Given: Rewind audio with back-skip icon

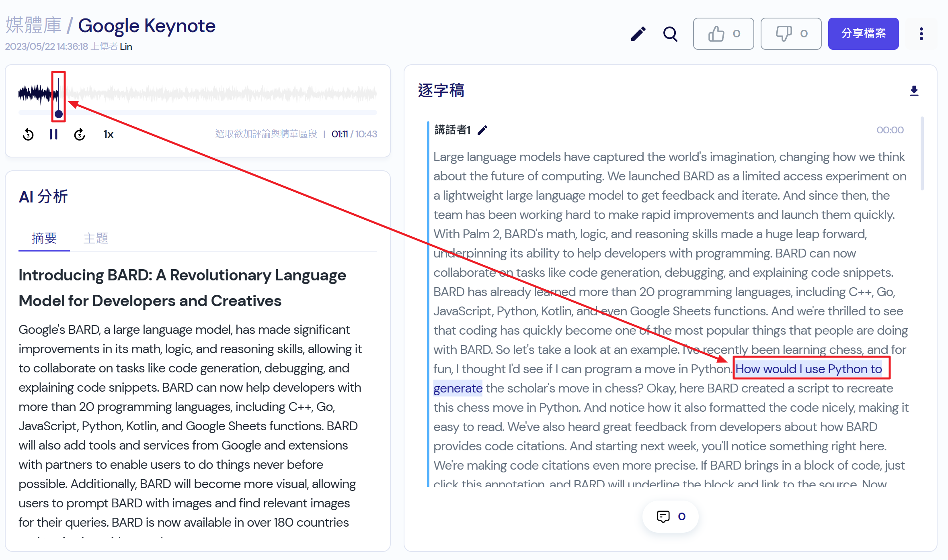Looking at the screenshot, I should coord(28,134).
